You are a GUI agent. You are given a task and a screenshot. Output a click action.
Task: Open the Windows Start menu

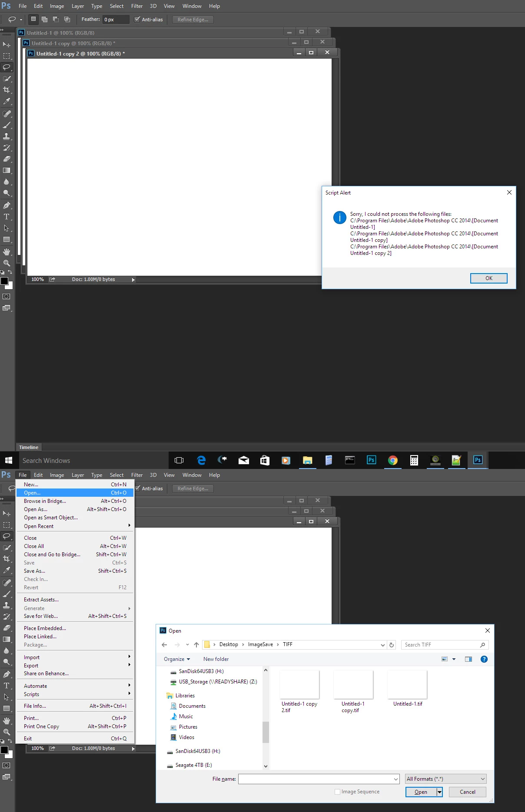[8, 460]
